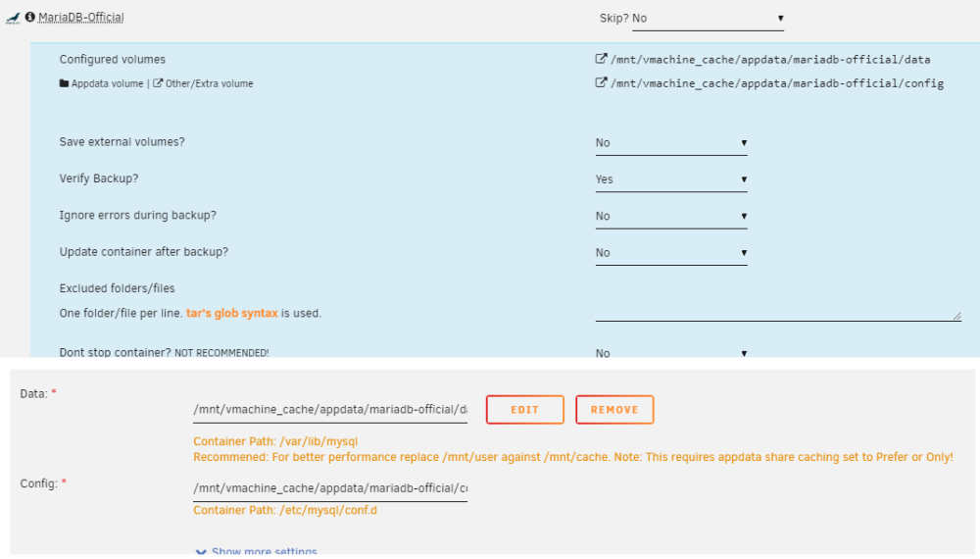The height and width of the screenshot is (559, 980).
Task: Click the mariadb-official/config volume path text
Action: [777, 83]
